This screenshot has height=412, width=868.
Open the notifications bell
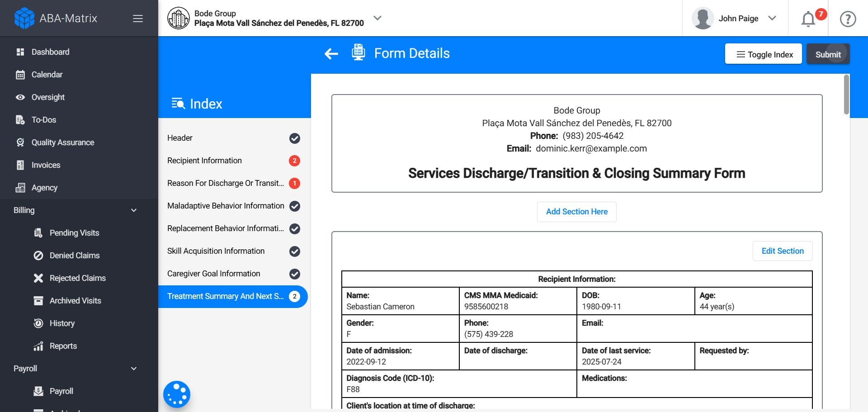[808, 19]
